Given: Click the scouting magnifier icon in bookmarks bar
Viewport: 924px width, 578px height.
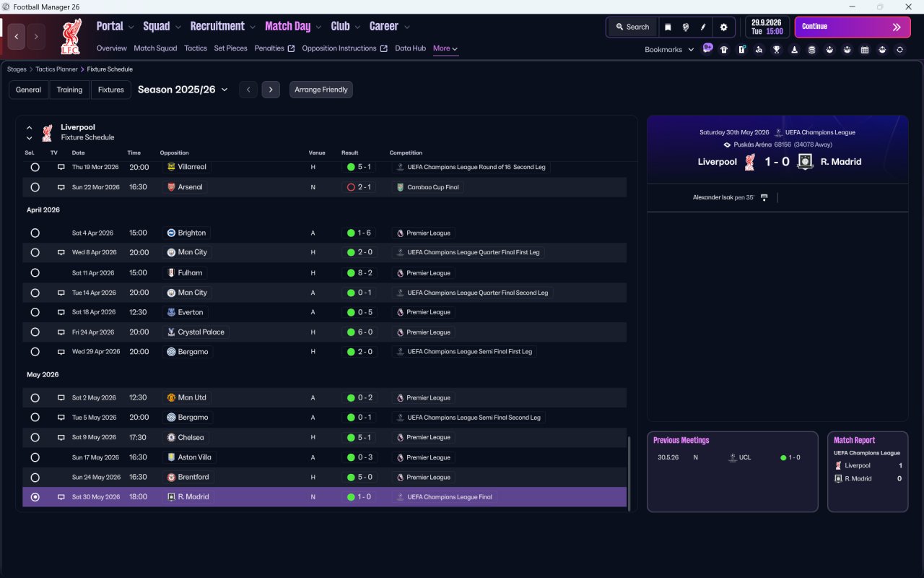Looking at the screenshot, I should pyautogui.click(x=759, y=50).
